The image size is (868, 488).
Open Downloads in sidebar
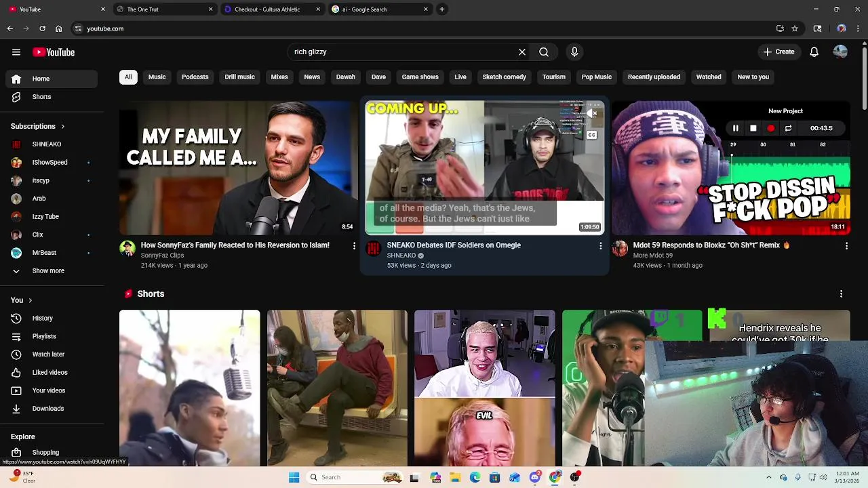tap(47, 409)
